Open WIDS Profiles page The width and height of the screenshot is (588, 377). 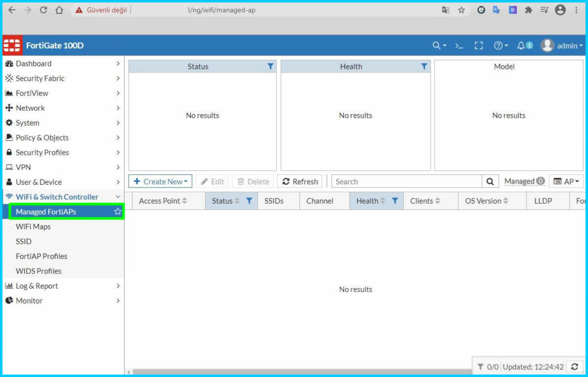pyautogui.click(x=38, y=271)
